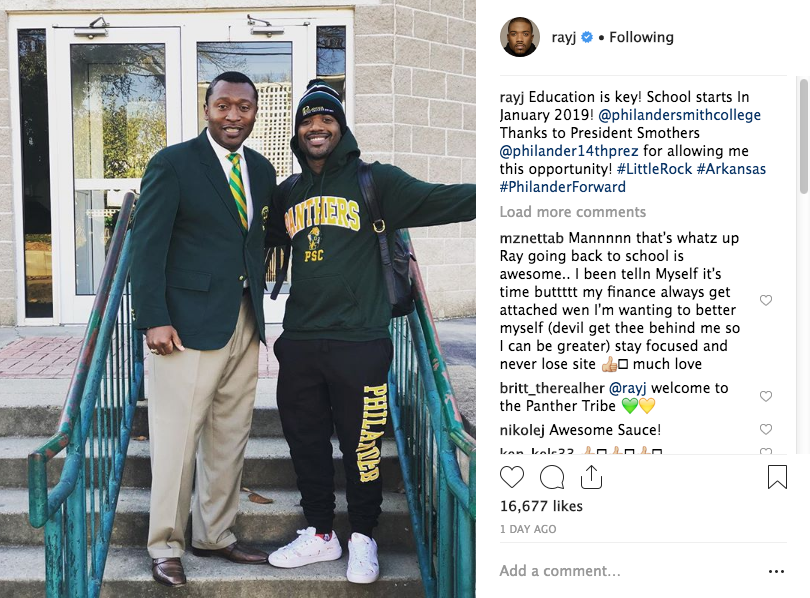Open the three-dot more options menu

(x=776, y=572)
